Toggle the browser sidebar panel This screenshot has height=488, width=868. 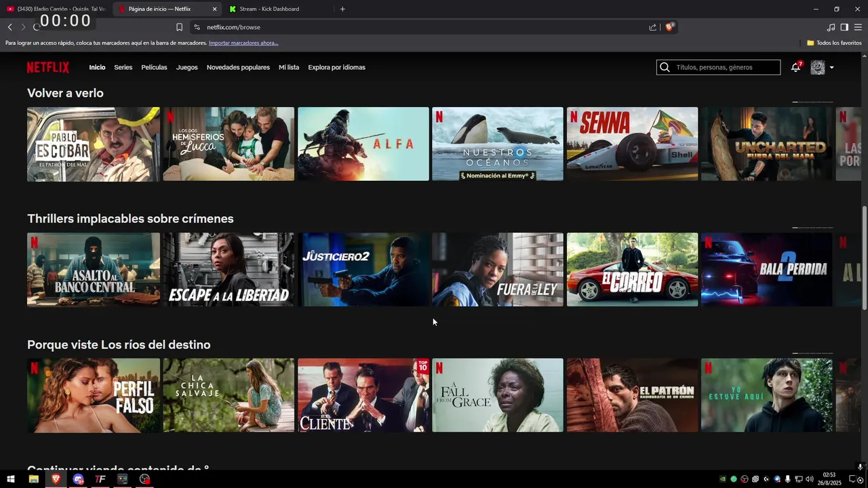click(x=844, y=27)
